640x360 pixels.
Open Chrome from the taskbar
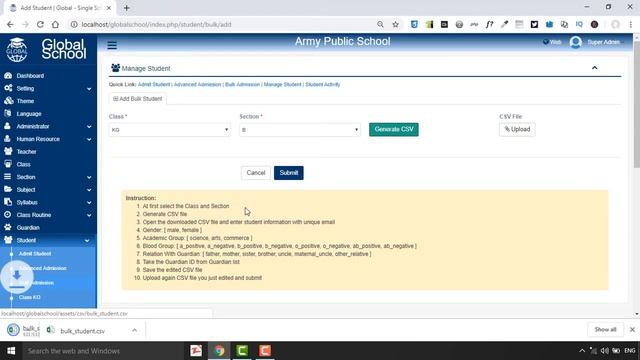click(219, 351)
